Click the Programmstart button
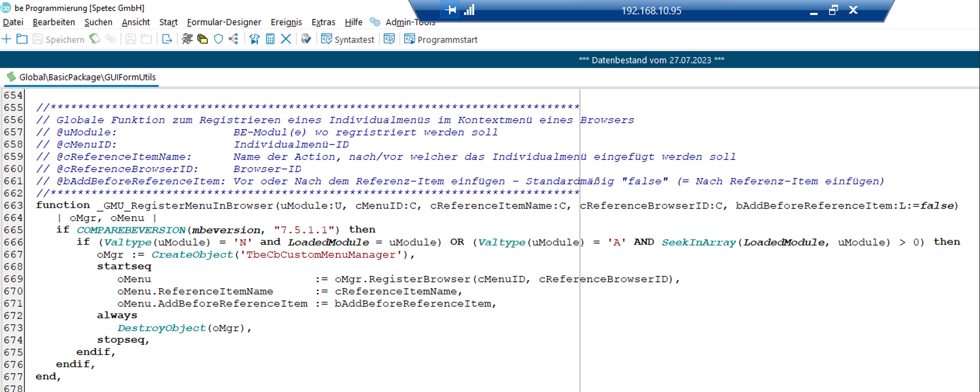This screenshot has width=980, height=392. click(441, 39)
